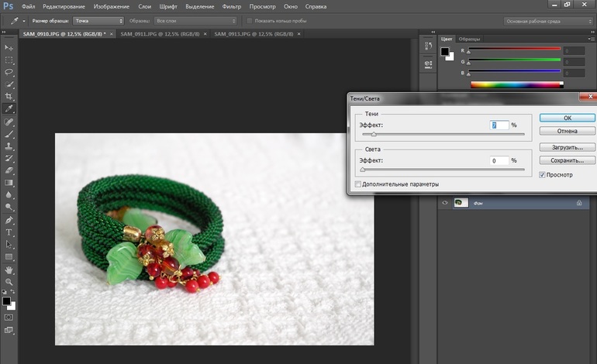Select the Crop tool
The width and height of the screenshot is (597, 364).
[9, 96]
